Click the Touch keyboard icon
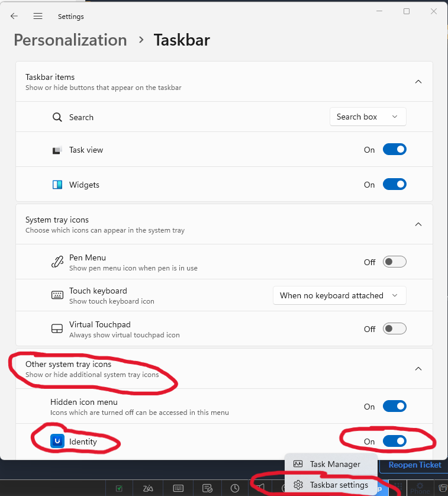448x496 pixels. point(57,295)
